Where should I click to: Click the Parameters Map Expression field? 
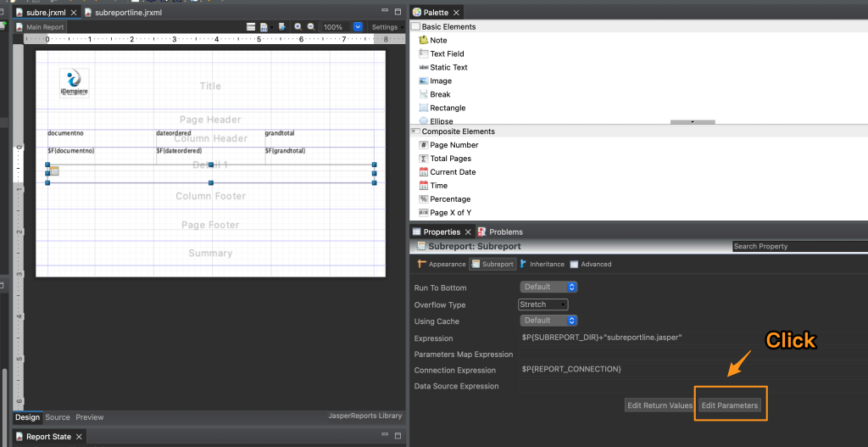[x=693, y=354]
